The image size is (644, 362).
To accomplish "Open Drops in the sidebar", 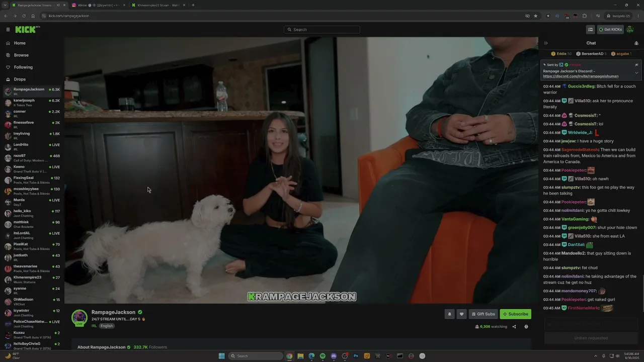I will point(20,79).
